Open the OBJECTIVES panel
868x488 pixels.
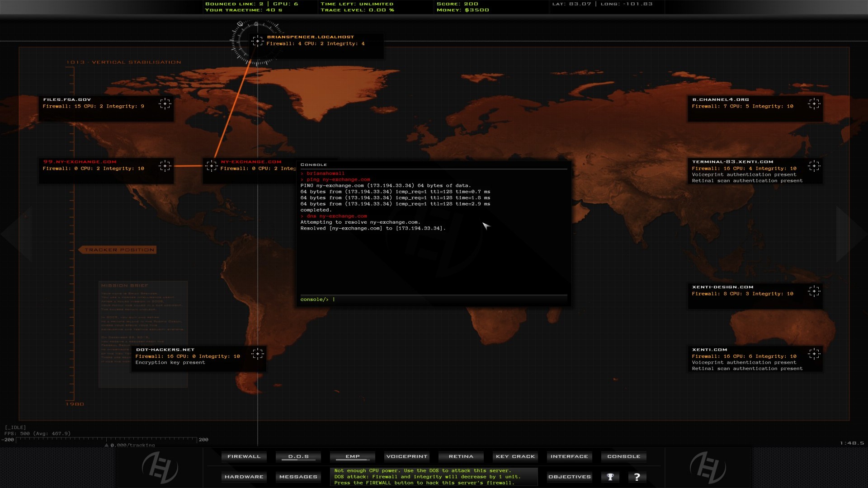pyautogui.click(x=569, y=477)
